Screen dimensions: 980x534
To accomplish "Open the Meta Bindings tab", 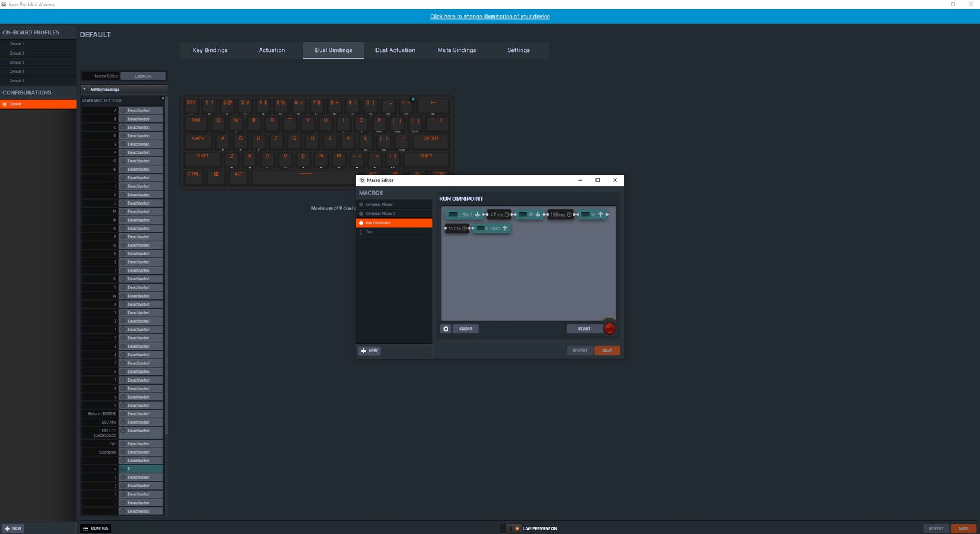I will pyautogui.click(x=456, y=50).
